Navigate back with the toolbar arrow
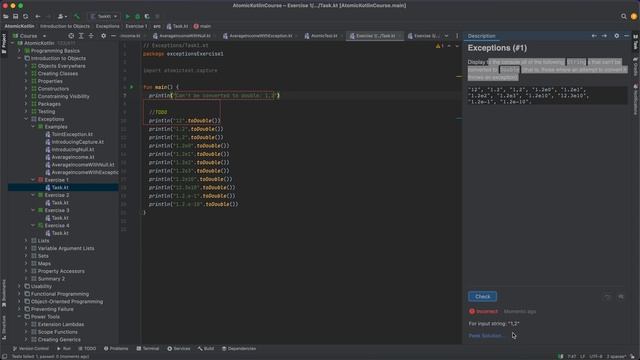The width and height of the screenshot is (640, 360). pos(38,16)
